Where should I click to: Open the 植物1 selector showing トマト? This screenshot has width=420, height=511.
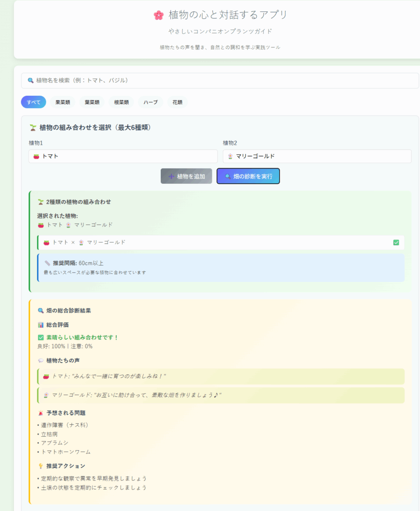(x=123, y=156)
